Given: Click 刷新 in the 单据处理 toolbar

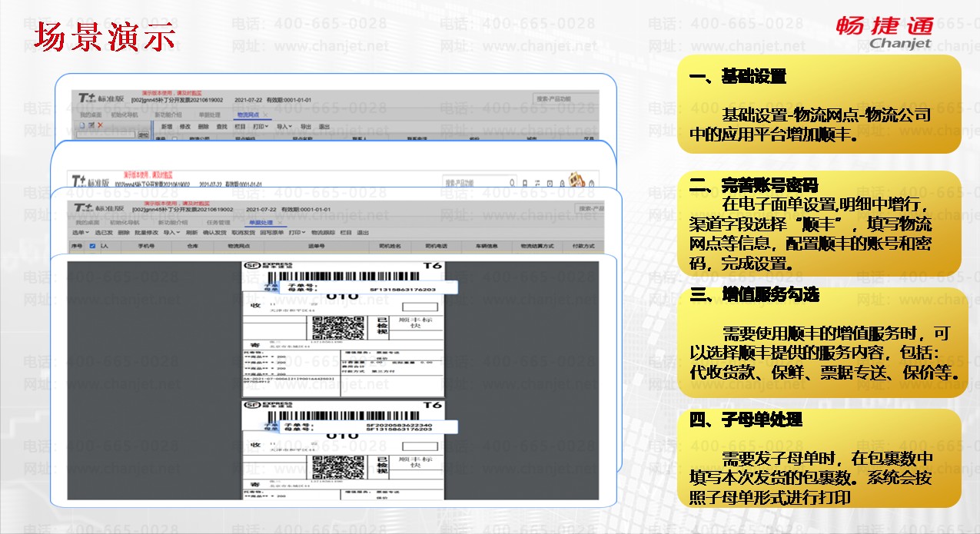Looking at the screenshot, I should click(191, 233).
